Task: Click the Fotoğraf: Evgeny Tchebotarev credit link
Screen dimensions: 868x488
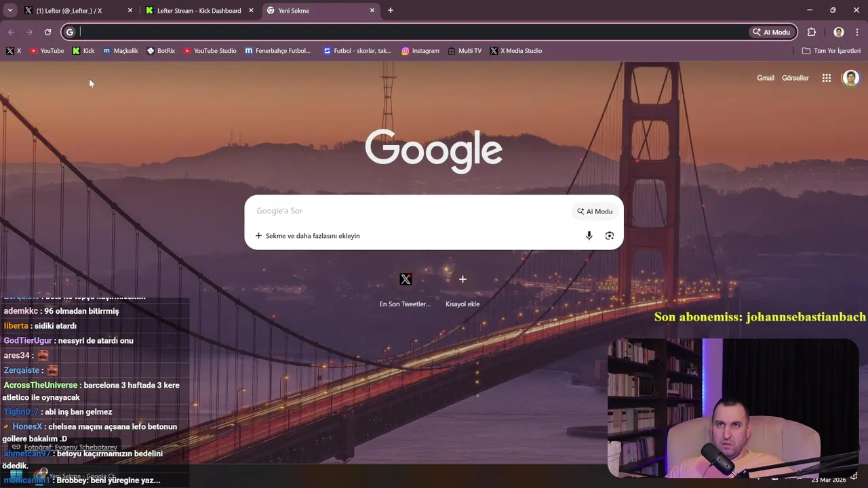Action: click(71, 447)
